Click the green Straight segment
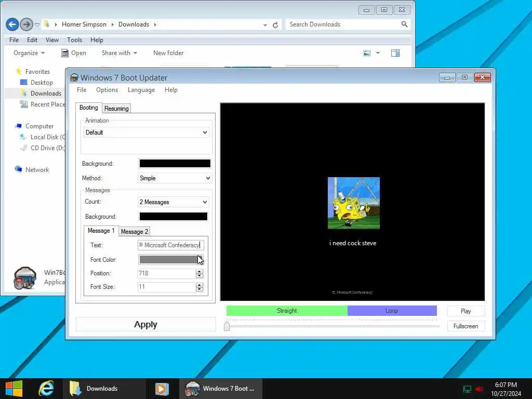532x399 pixels. pos(287,311)
